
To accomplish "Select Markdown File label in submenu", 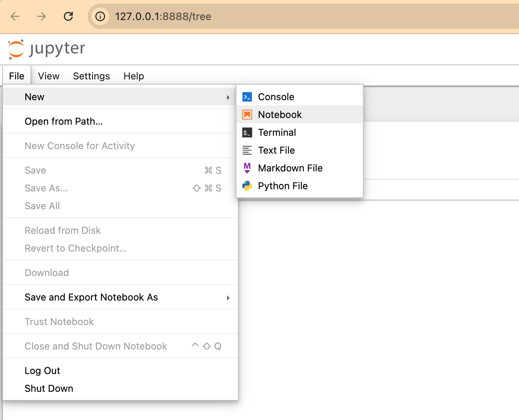I will coord(290,168).
